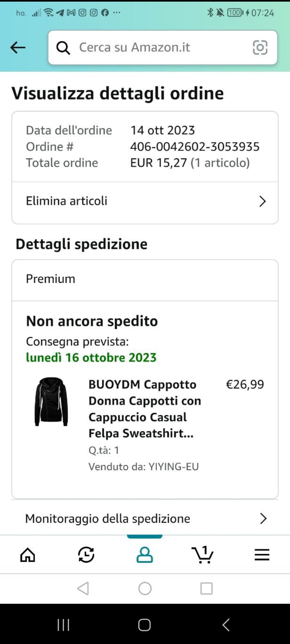Go to the Home tab icon

point(28,555)
